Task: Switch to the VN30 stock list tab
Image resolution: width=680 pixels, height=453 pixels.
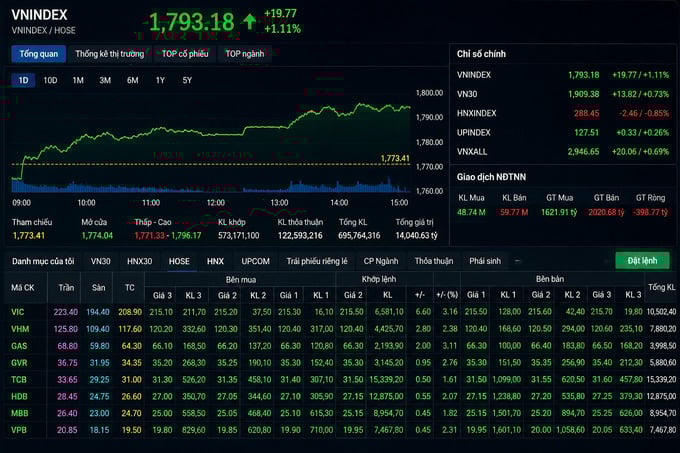Action: [x=100, y=261]
